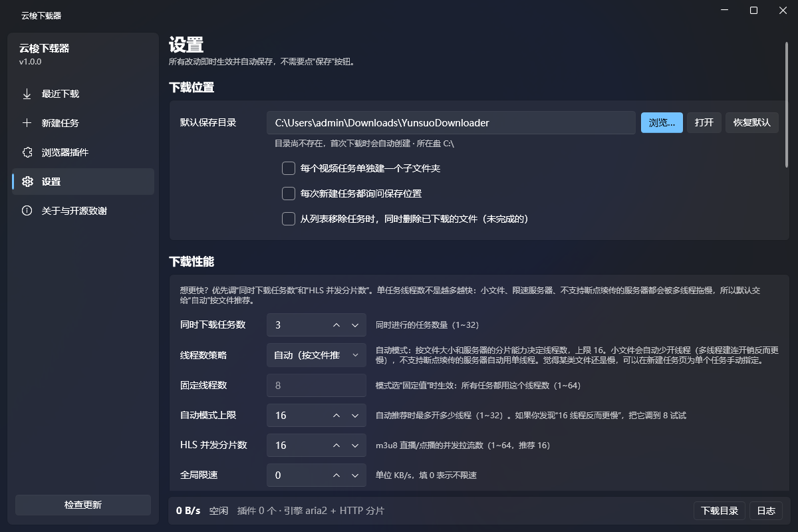This screenshot has height=532, width=798.
Task: Increase 同时下载任务数 with up arrow
Action: 336,325
